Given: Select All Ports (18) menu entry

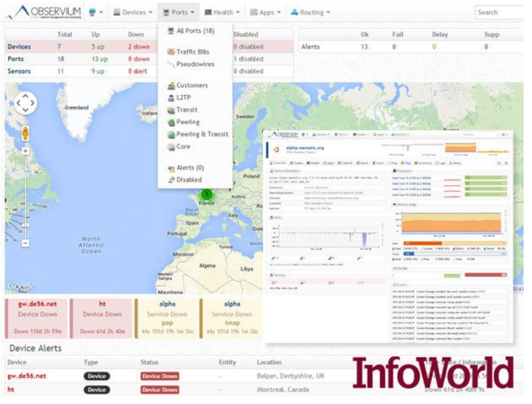Looking at the screenshot, I should tap(192, 31).
